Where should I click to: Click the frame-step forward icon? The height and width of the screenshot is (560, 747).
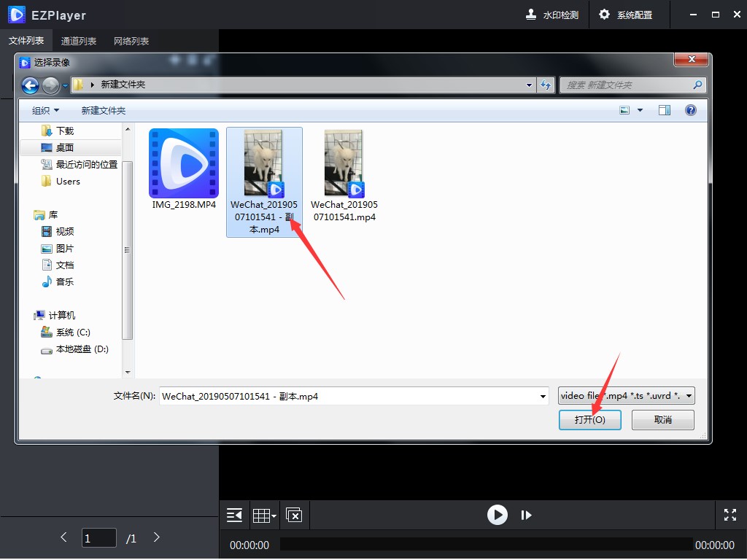527,515
